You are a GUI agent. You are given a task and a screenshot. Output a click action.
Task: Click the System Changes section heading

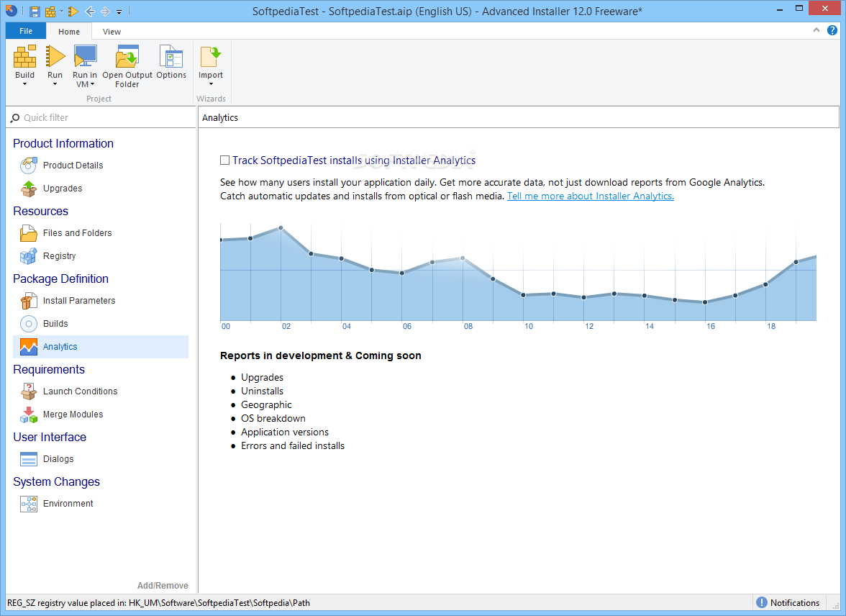[x=56, y=481]
